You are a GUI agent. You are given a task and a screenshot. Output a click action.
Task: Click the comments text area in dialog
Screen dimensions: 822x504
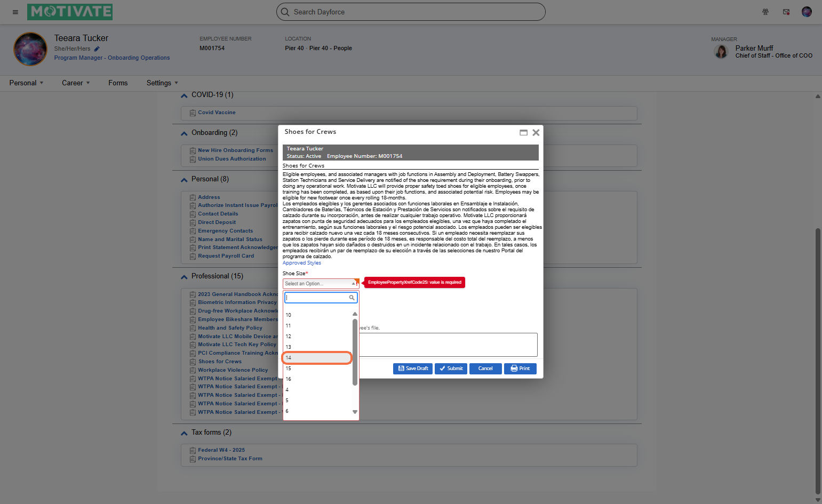pyautogui.click(x=448, y=345)
